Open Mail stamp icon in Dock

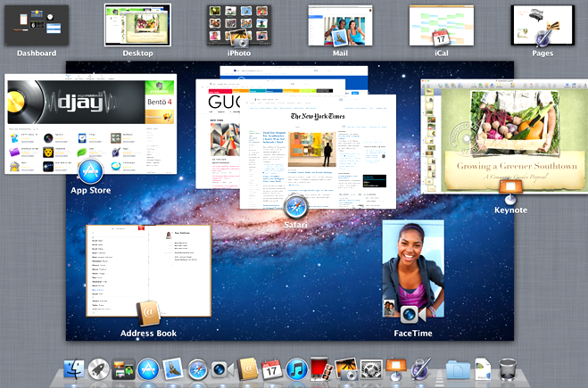pos(173,369)
